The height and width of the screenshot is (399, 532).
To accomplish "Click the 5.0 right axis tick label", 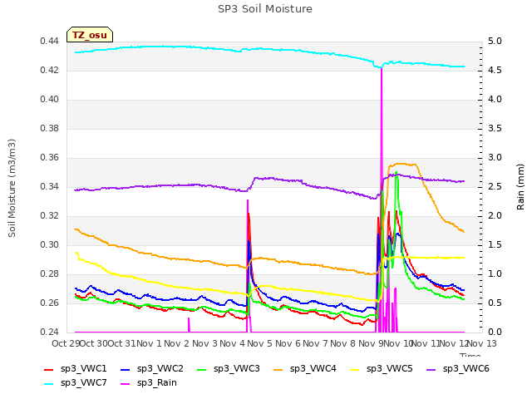I will 495,42.
